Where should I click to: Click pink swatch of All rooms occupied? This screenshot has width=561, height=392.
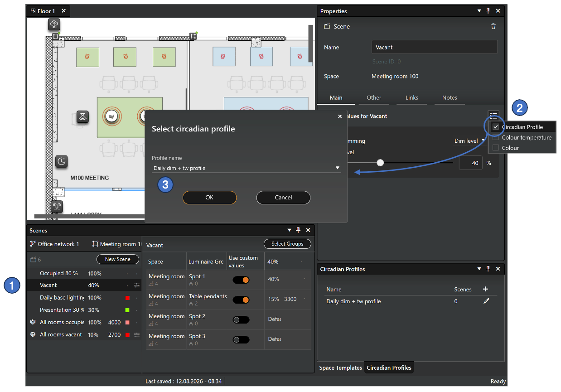(x=128, y=322)
